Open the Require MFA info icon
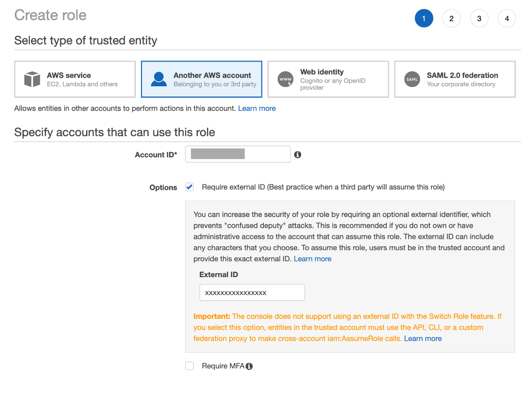The width and height of the screenshot is (532, 398). (249, 366)
